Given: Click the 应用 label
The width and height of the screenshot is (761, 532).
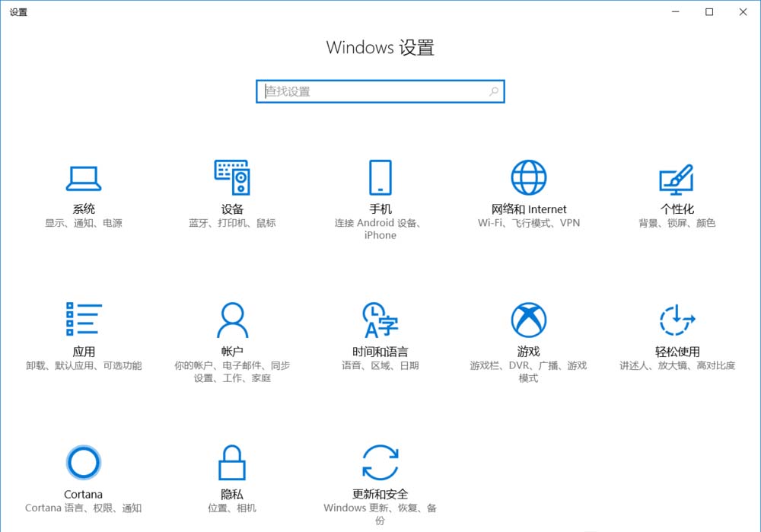Looking at the screenshot, I should tap(84, 352).
